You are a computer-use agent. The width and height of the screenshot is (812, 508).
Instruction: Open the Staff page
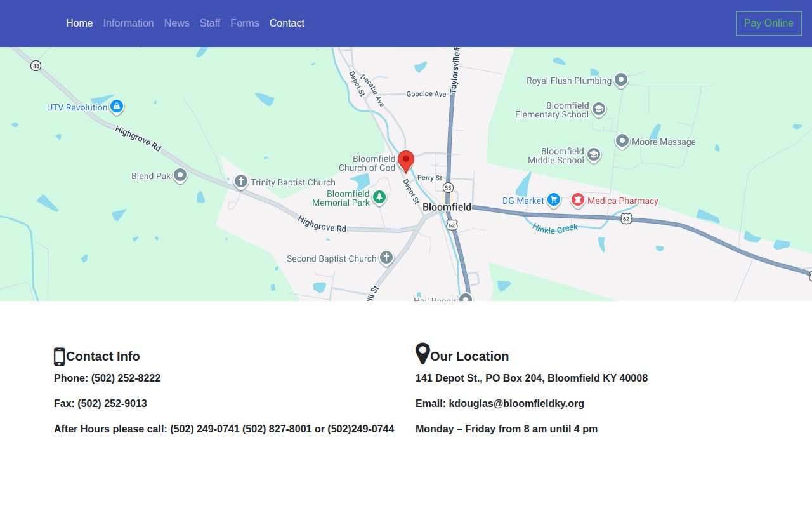click(x=210, y=23)
